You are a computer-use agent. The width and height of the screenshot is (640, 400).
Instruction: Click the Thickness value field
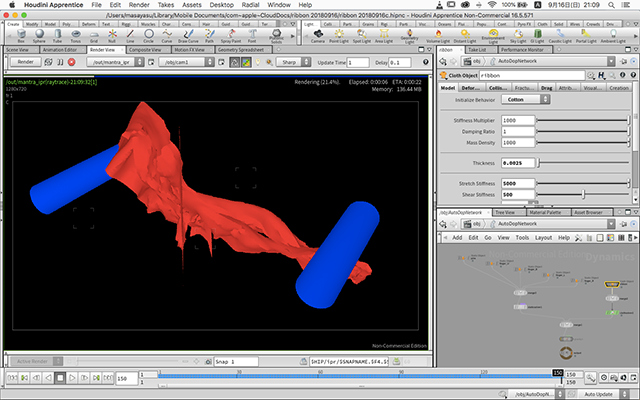[x=519, y=162]
